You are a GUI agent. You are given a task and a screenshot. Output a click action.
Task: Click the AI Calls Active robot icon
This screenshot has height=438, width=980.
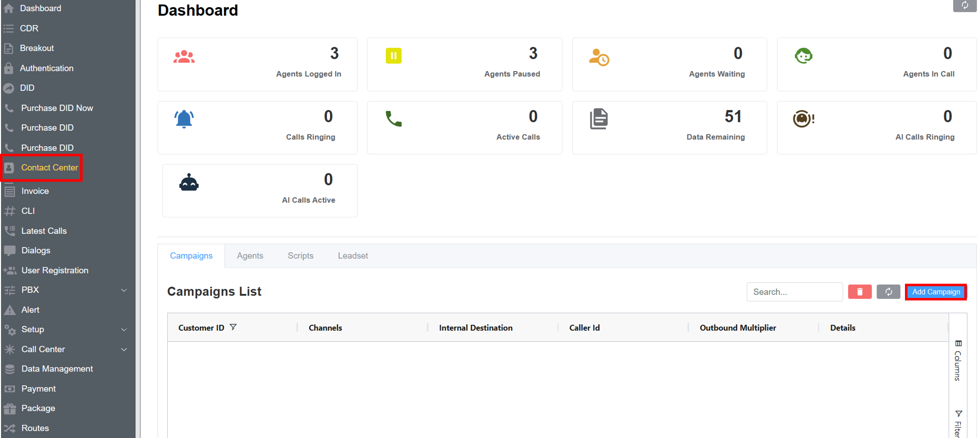click(189, 183)
